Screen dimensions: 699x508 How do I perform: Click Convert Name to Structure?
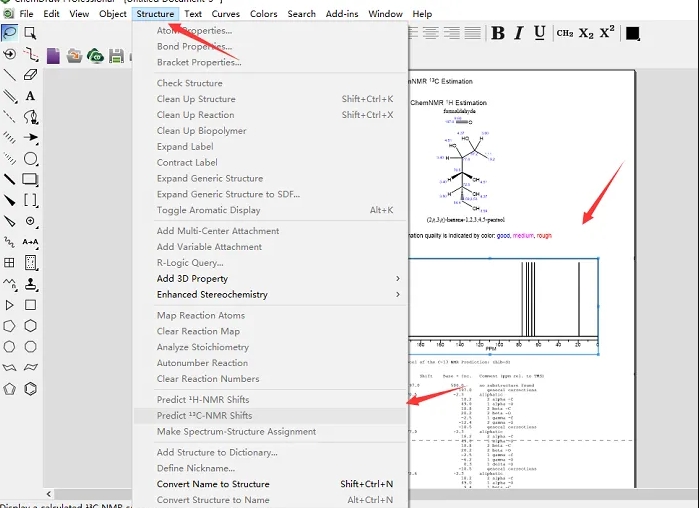tap(212, 484)
